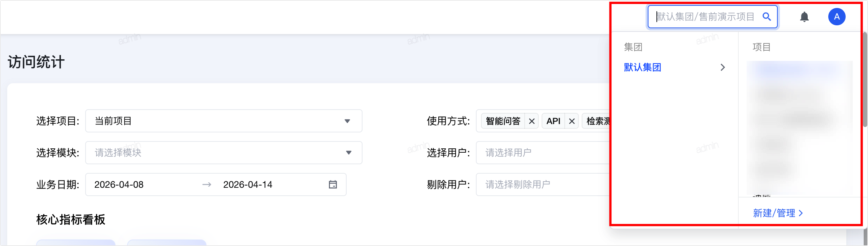This screenshot has width=868, height=246.
Task: Click the page vertical scrollbar
Action: point(865,80)
